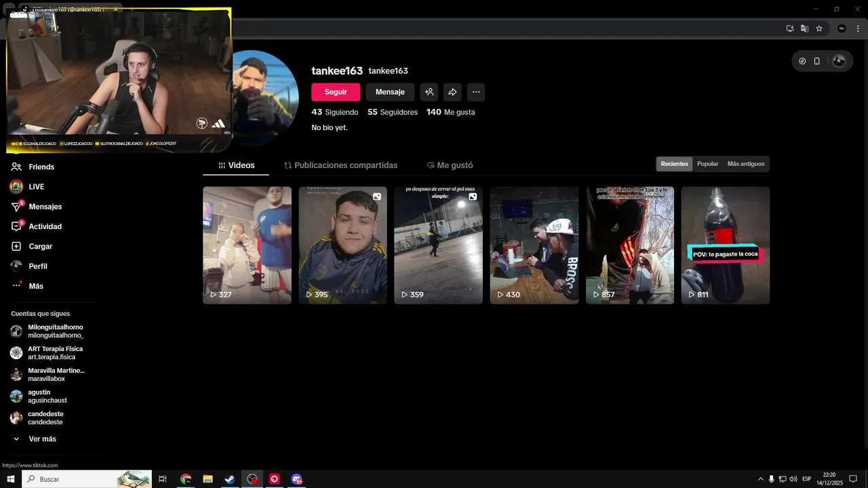The height and width of the screenshot is (488, 868).
Task: Click the Cuentas que sigues heading
Action: [x=40, y=314]
